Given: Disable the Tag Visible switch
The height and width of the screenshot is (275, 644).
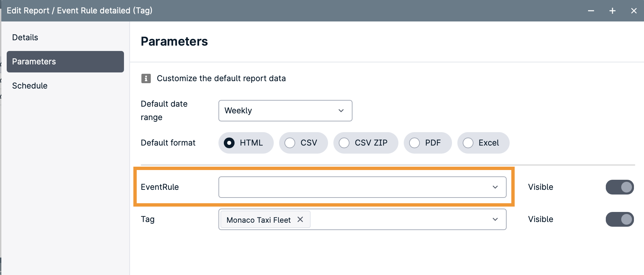Looking at the screenshot, I should click(x=620, y=219).
